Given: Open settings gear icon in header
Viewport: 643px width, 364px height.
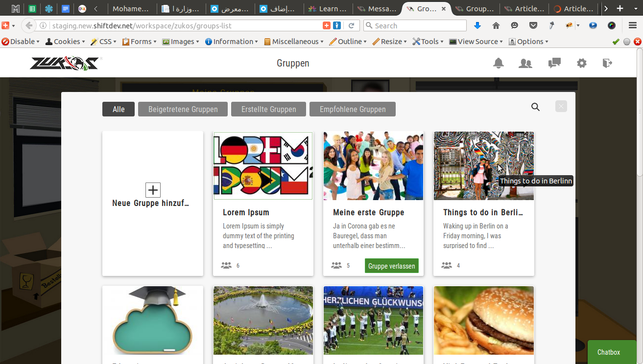Looking at the screenshot, I should point(582,63).
